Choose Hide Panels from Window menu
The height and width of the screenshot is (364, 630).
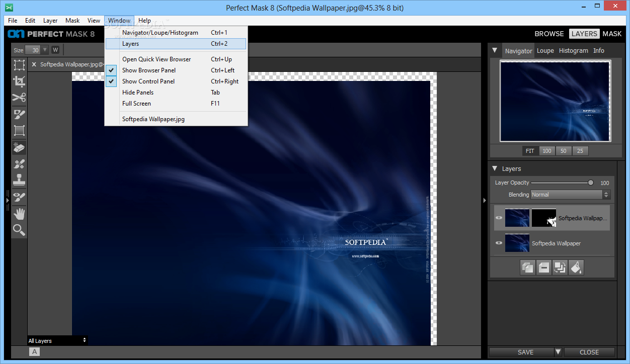coord(176,93)
